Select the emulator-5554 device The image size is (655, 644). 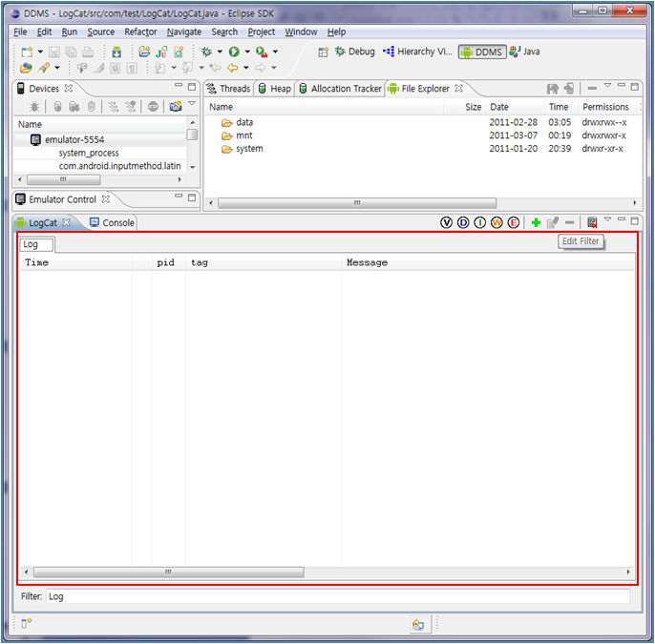tap(74, 140)
